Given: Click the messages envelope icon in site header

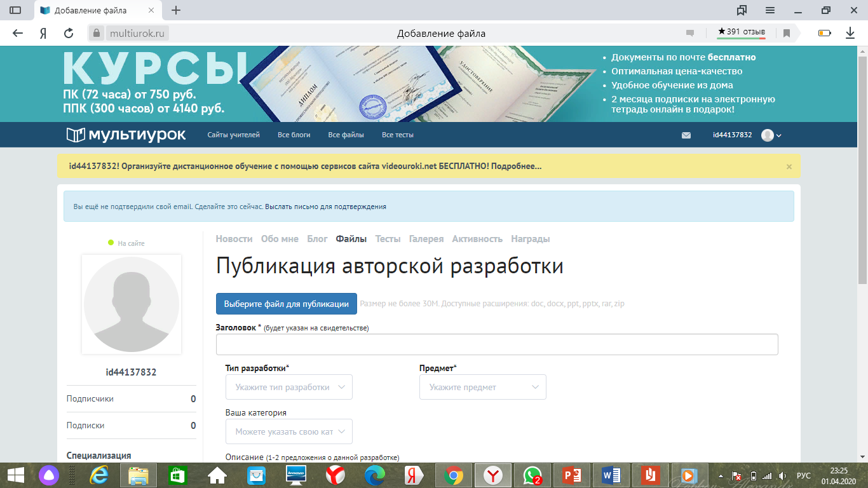Looking at the screenshot, I should pyautogui.click(x=686, y=135).
